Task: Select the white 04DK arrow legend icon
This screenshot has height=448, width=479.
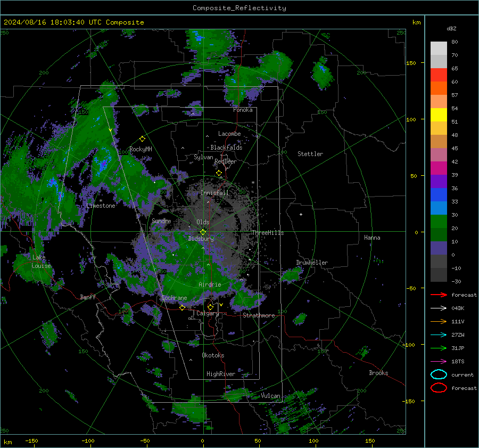Action: click(439, 308)
